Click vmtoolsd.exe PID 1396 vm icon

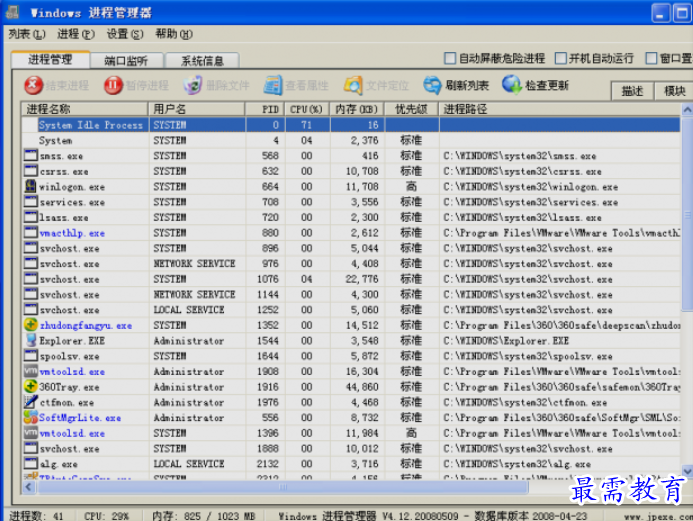pos(30,433)
